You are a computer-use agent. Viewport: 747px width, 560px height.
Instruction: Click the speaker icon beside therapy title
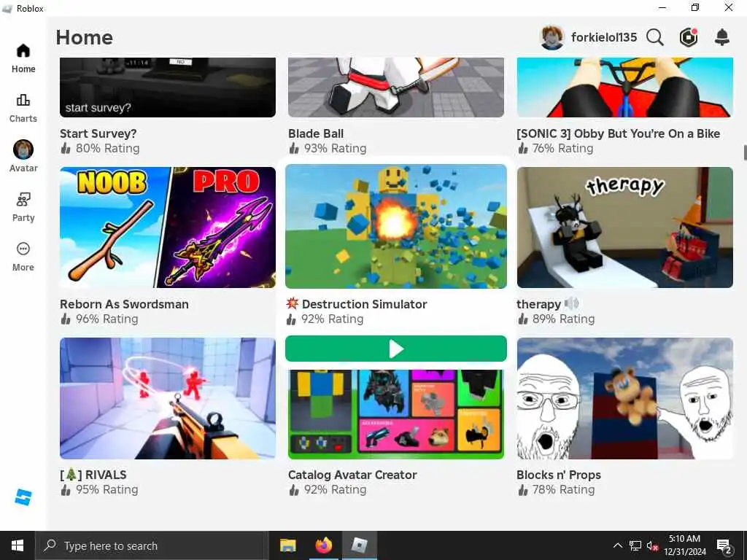coord(571,303)
